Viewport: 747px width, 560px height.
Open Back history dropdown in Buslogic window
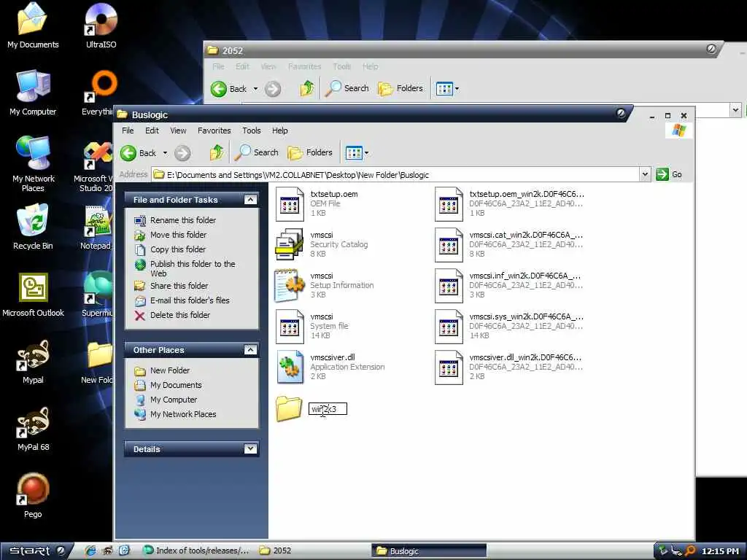click(166, 153)
